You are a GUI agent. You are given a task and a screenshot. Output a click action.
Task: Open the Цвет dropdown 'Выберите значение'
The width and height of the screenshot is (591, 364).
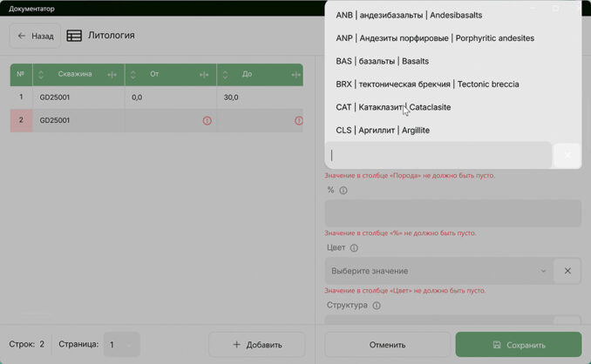[x=438, y=271]
